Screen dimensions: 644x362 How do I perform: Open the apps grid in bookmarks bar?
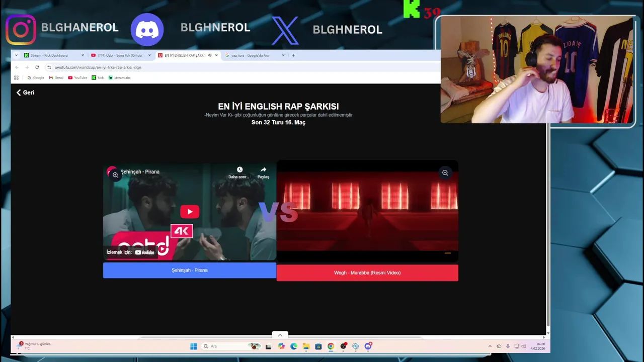16,78
